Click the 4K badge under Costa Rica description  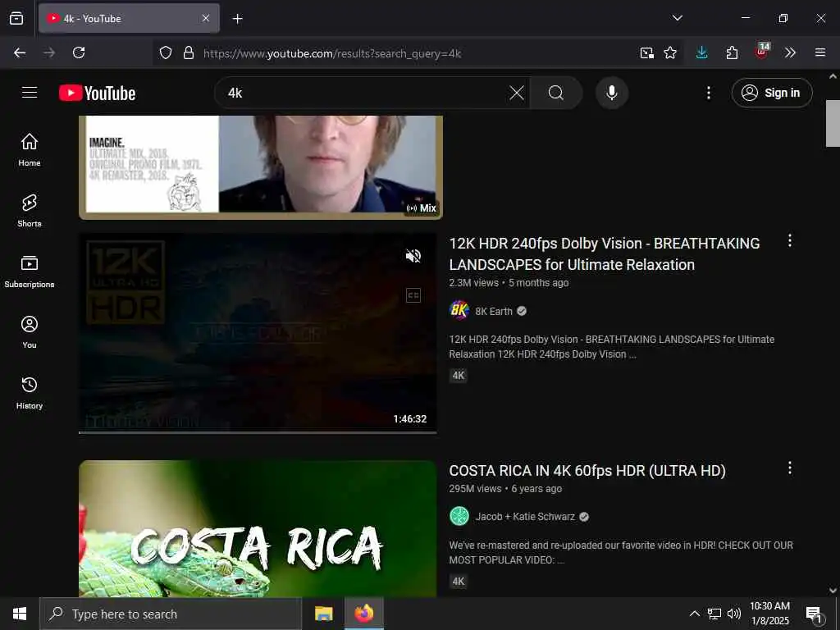click(458, 582)
